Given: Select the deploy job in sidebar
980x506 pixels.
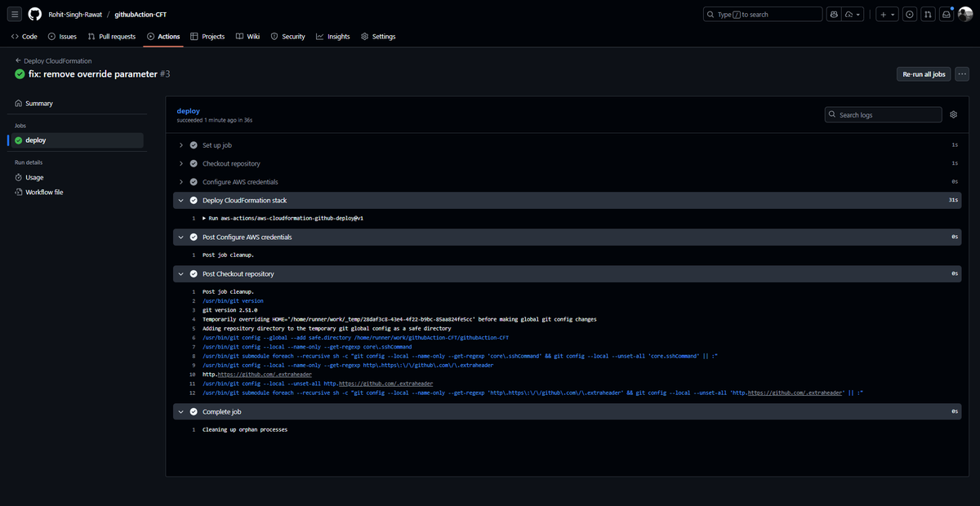Looking at the screenshot, I should click(x=77, y=140).
